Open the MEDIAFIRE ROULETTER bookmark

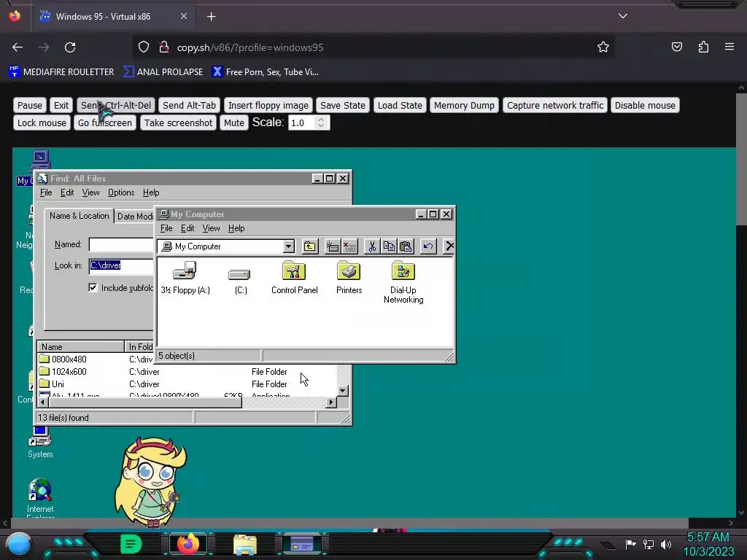coord(61,72)
